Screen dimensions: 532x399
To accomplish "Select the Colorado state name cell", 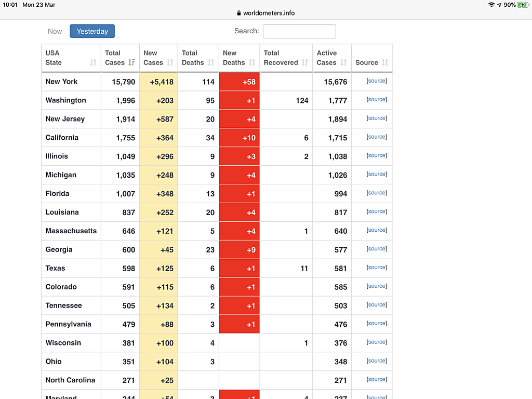I will tap(71, 287).
